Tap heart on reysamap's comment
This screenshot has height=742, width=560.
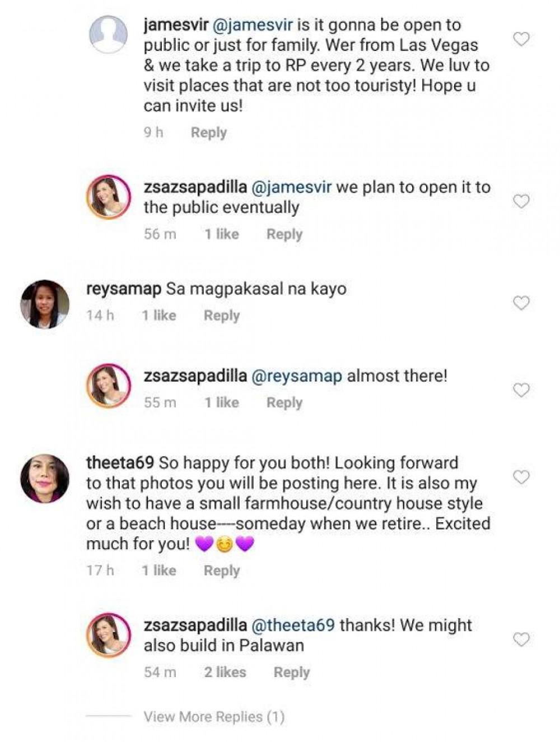[521, 303]
